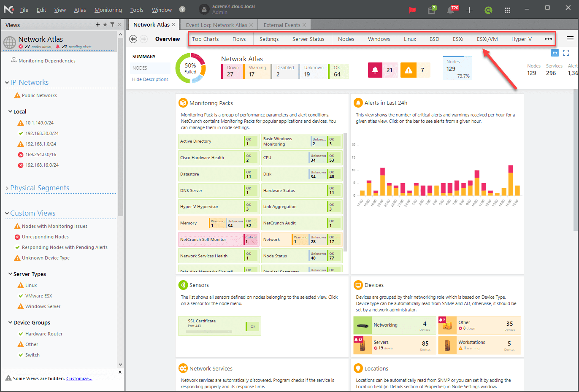Viewport: 579px width, 392px height.
Task: Open the Networking device group tile
Action: pyautogui.click(x=395, y=325)
